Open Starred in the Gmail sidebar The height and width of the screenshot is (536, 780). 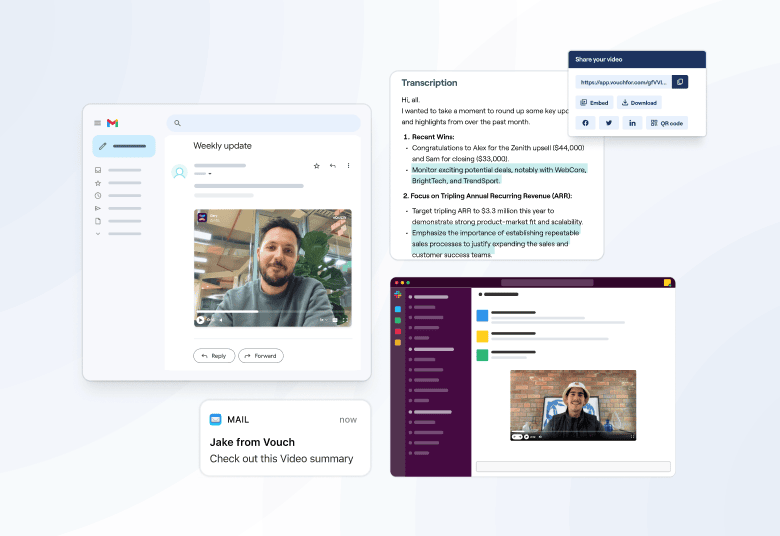(98, 183)
